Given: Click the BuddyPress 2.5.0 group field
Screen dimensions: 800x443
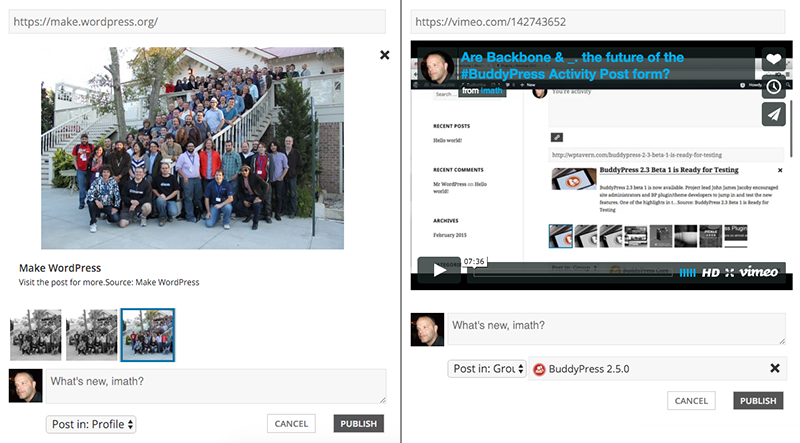Looking at the screenshot, I should tap(657, 368).
